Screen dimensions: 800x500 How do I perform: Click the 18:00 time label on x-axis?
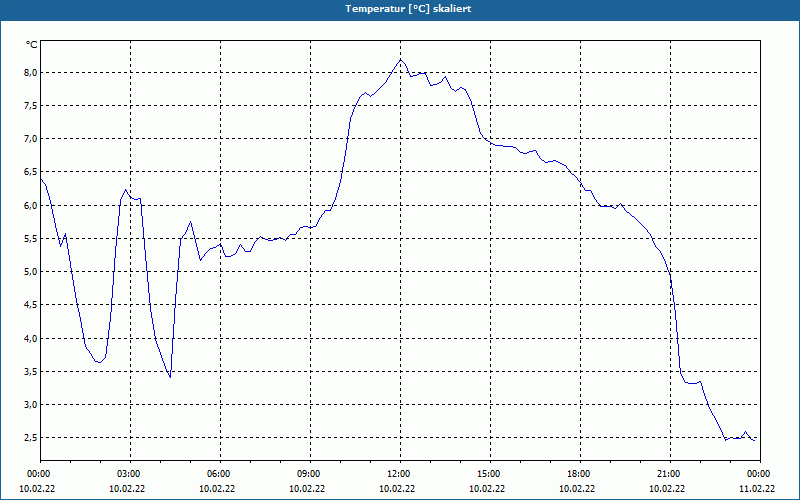[580, 474]
